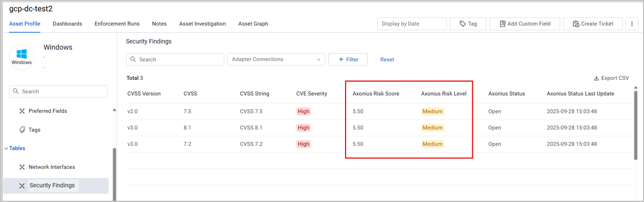Click the table vertical scrollbar

coord(637,125)
